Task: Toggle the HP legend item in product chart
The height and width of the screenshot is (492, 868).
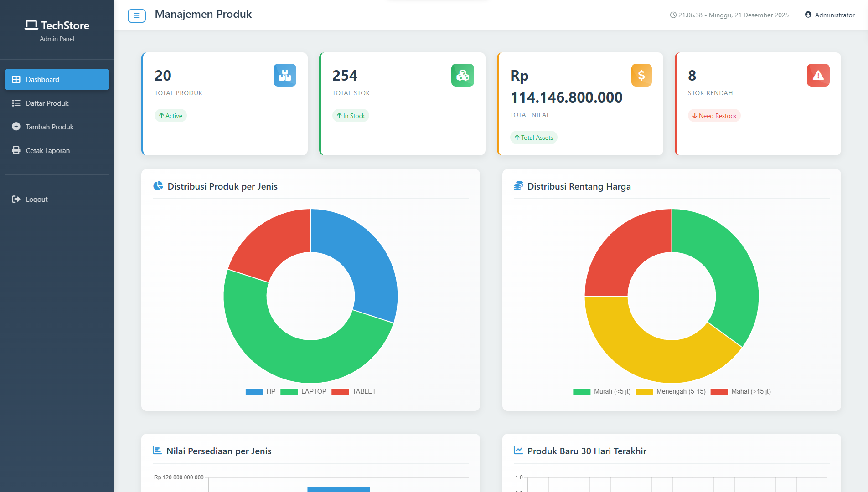Action: pyautogui.click(x=261, y=392)
